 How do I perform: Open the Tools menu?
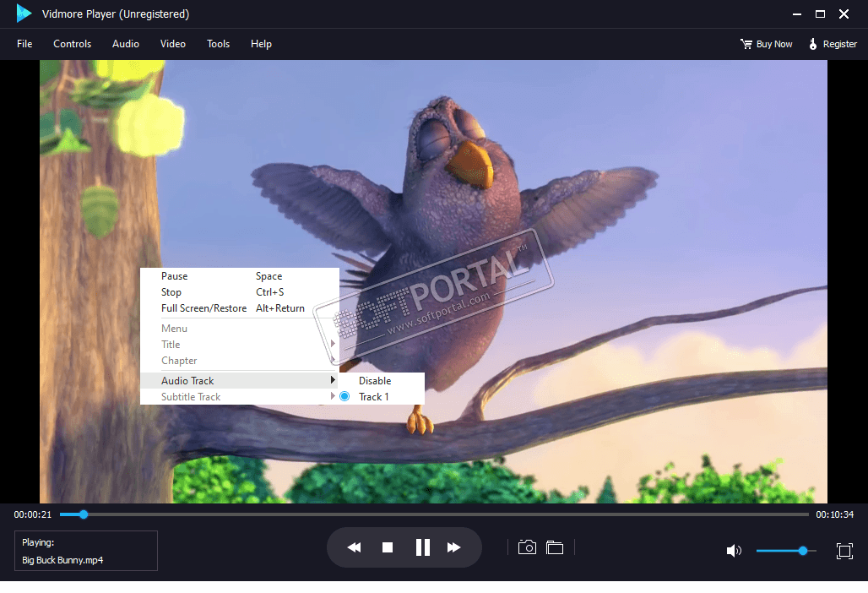pyautogui.click(x=218, y=44)
